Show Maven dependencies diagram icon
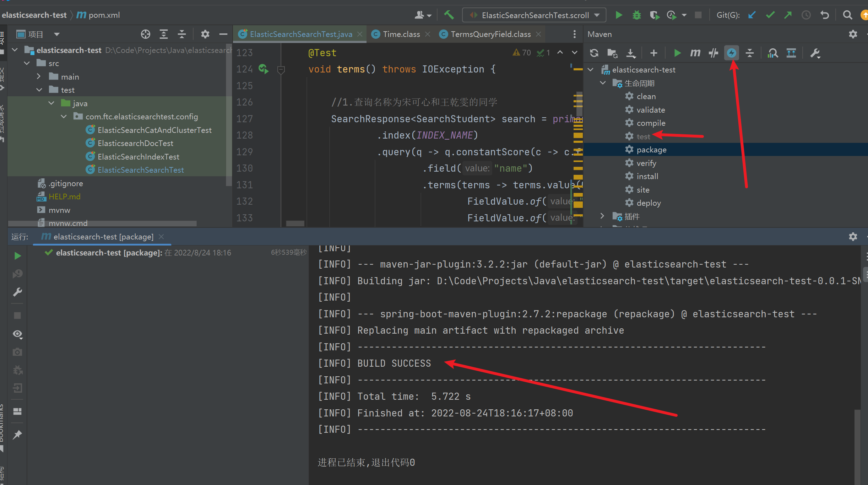868x485 pixels. click(772, 53)
